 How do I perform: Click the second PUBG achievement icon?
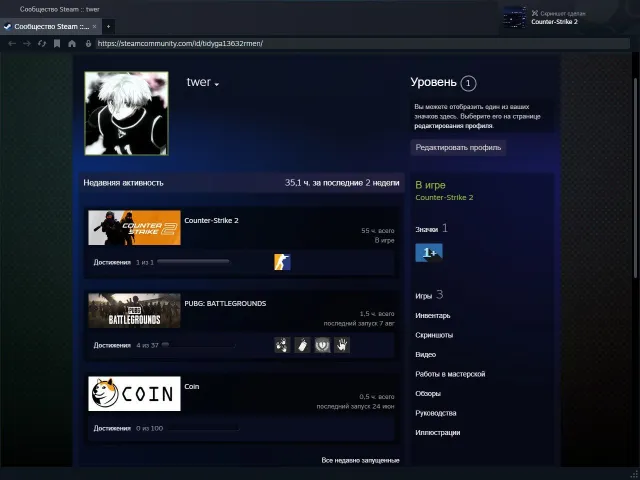point(302,345)
